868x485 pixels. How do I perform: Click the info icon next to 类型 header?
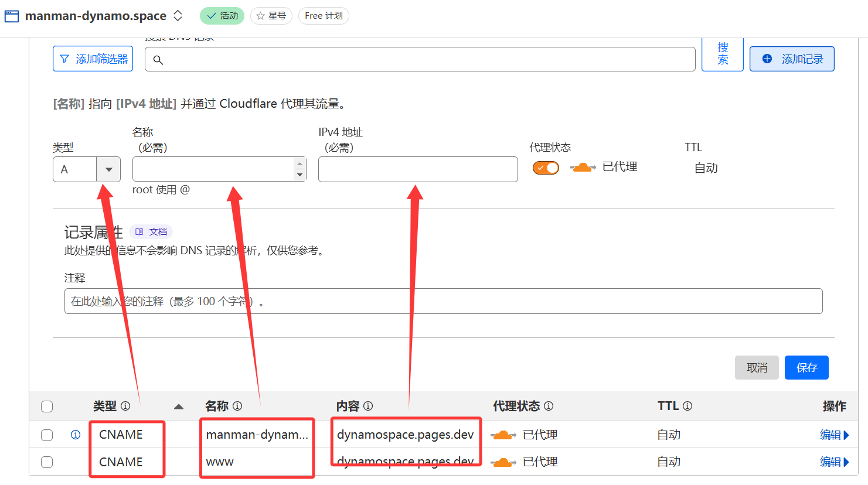125,406
